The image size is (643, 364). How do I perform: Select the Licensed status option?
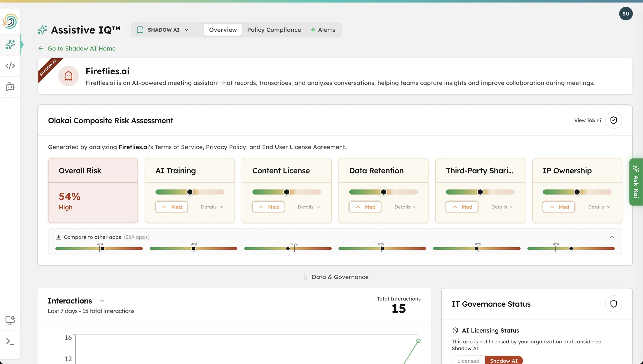tap(468, 361)
